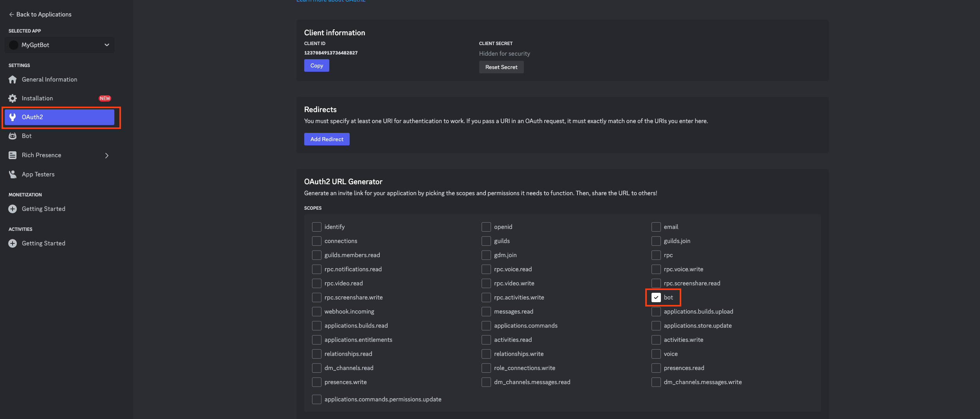Click the App Testers person icon
Image resolution: width=980 pixels, height=419 pixels.
pyautogui.click(x=13, y=174)
